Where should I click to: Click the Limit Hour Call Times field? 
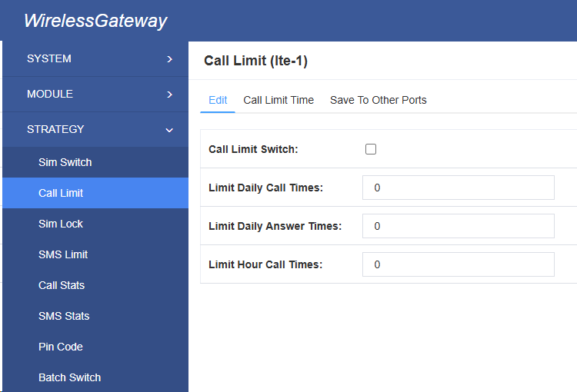click(x=458, y=264)
